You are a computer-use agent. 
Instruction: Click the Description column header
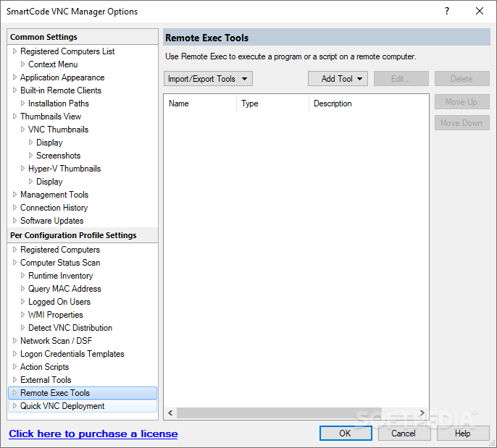click(x=369, y=103)
